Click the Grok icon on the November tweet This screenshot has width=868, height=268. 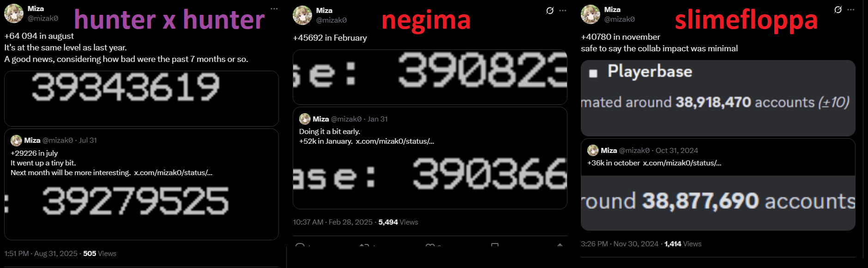click(x=838, y=10)
